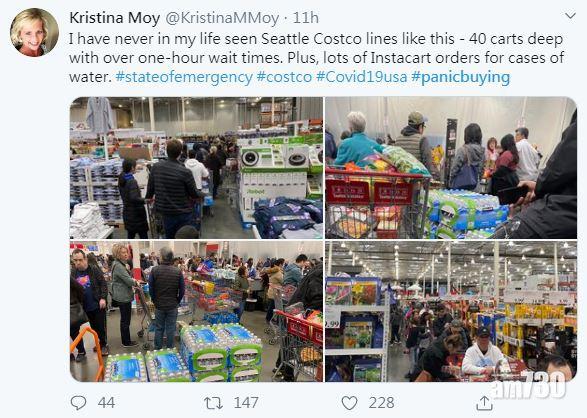View the top-left Costco checkout line photo
The width and height of the screenshot is (587, 418).
[196, 168]
